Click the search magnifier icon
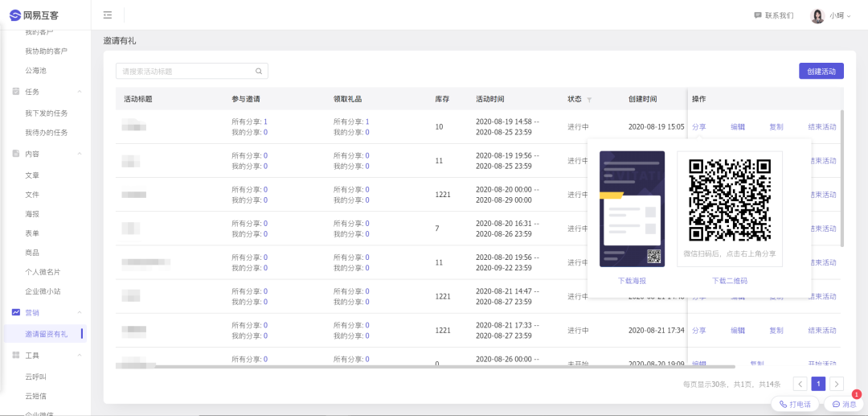 tap(258, 72)
